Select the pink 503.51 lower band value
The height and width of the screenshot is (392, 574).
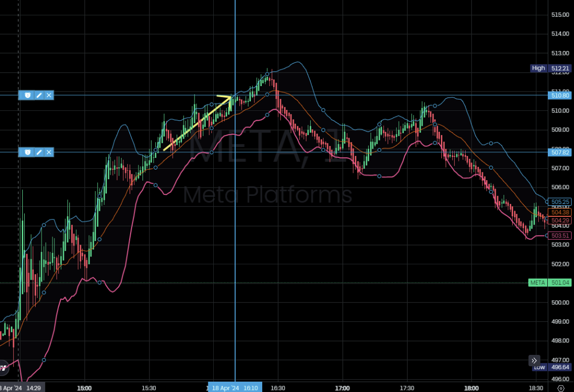click(560, 236)
